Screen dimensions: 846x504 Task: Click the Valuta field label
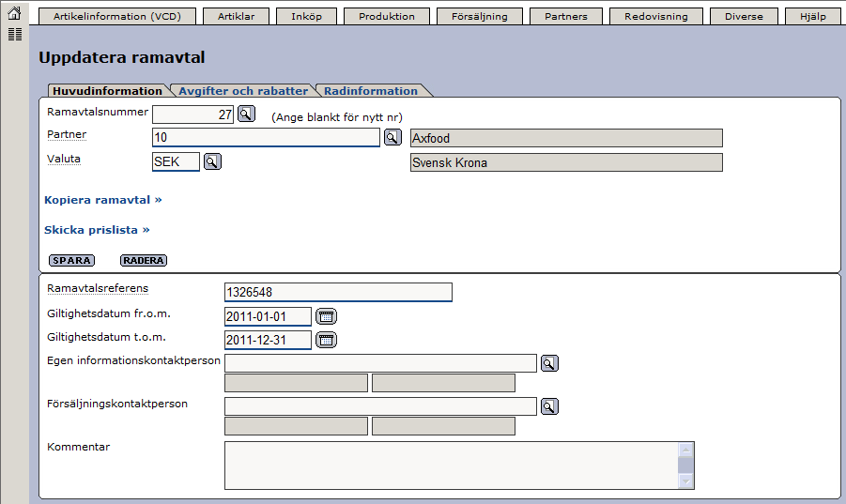click(x=64, y=159)
